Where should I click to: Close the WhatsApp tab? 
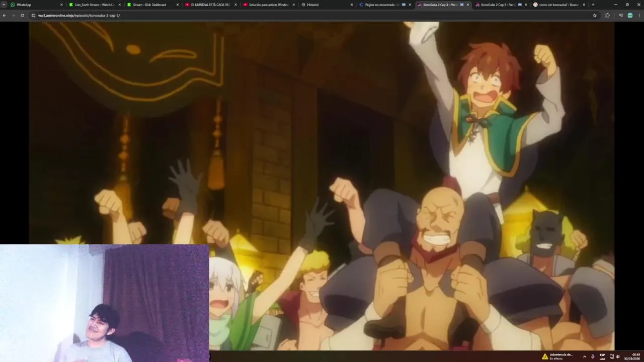click(61, 5)
